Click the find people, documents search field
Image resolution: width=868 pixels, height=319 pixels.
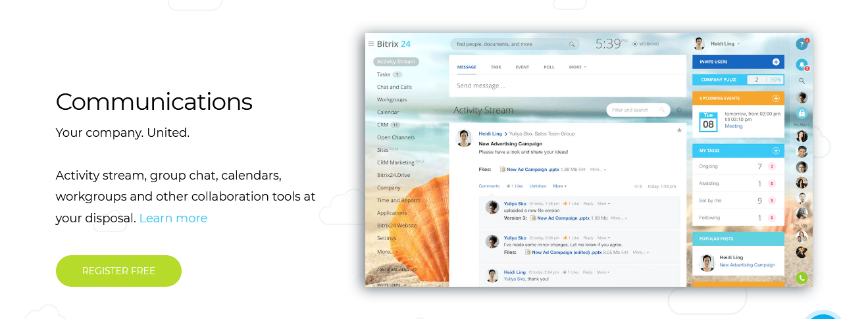pyautogui.click(x=515, y=44)
